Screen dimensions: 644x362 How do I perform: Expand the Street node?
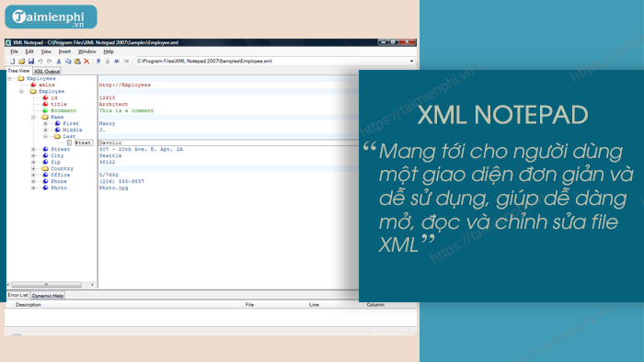(x=33, y=149)
